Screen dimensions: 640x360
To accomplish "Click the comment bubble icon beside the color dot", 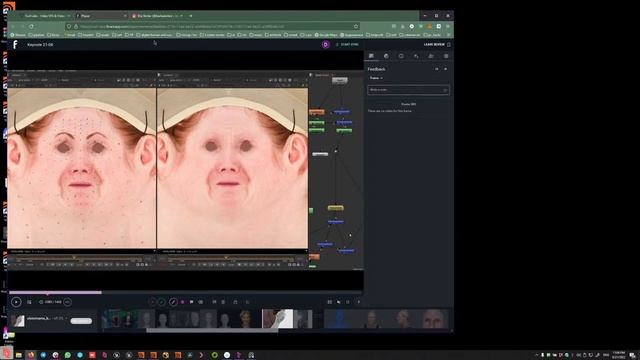I will pyautogui.click(x=191, y=302).
